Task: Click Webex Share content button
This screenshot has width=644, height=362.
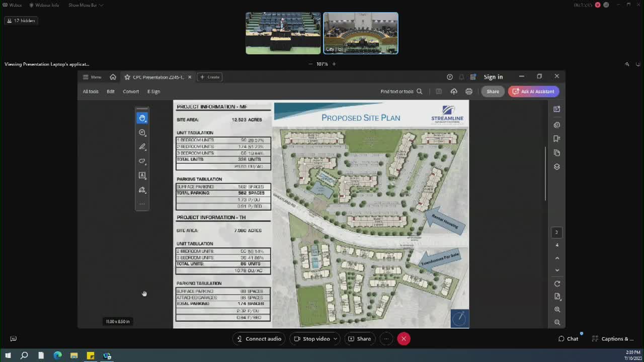Action: pos(359,339)
